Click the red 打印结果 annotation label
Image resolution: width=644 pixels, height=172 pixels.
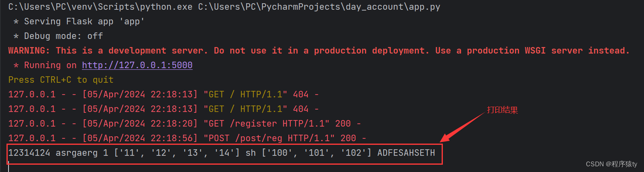click(502, 110)
